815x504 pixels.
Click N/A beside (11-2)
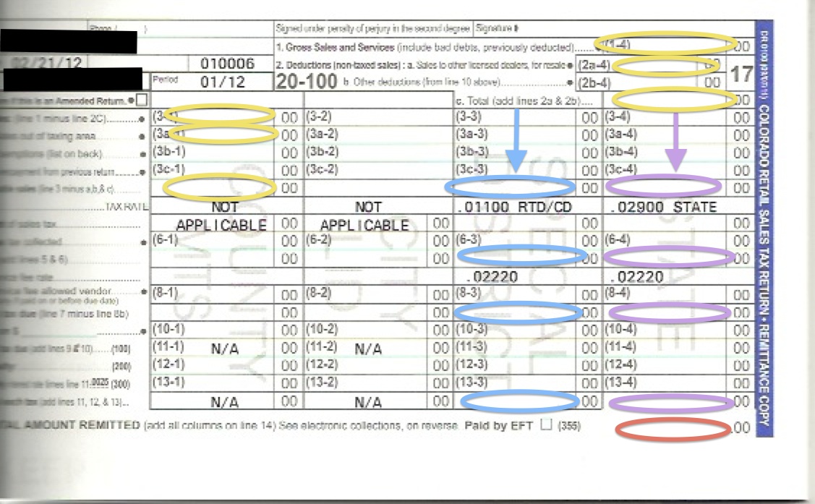(x=368, y=349)
